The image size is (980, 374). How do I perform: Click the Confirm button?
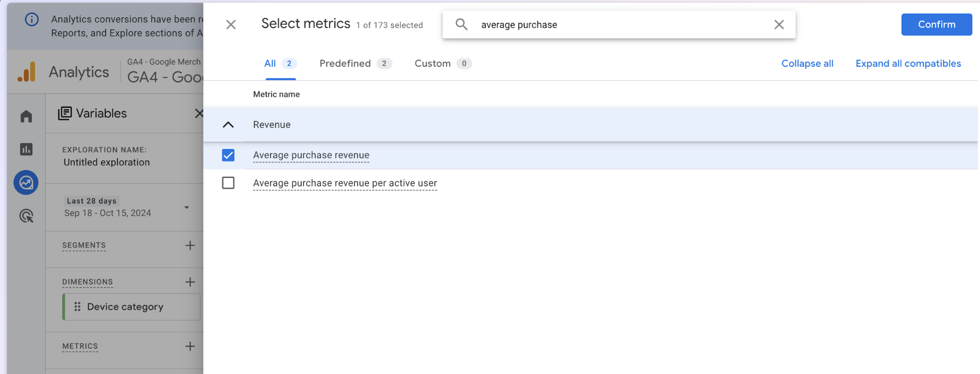coord(936,25)
